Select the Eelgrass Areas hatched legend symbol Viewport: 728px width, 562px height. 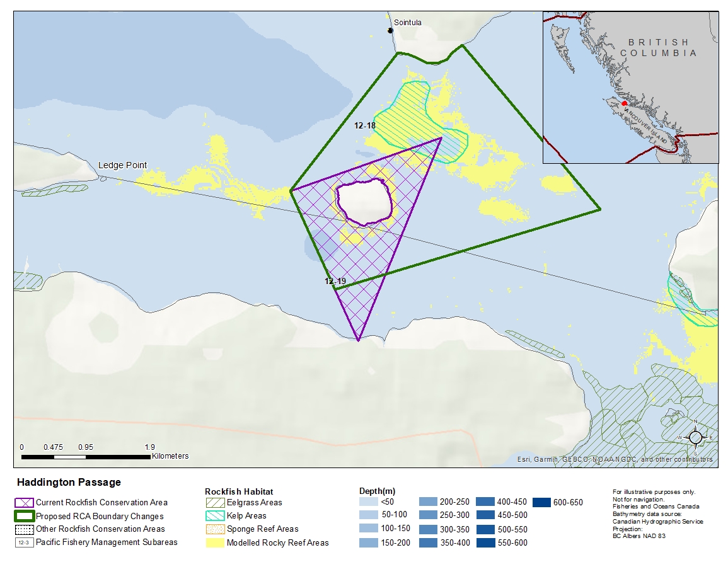[x=215, y=503]
